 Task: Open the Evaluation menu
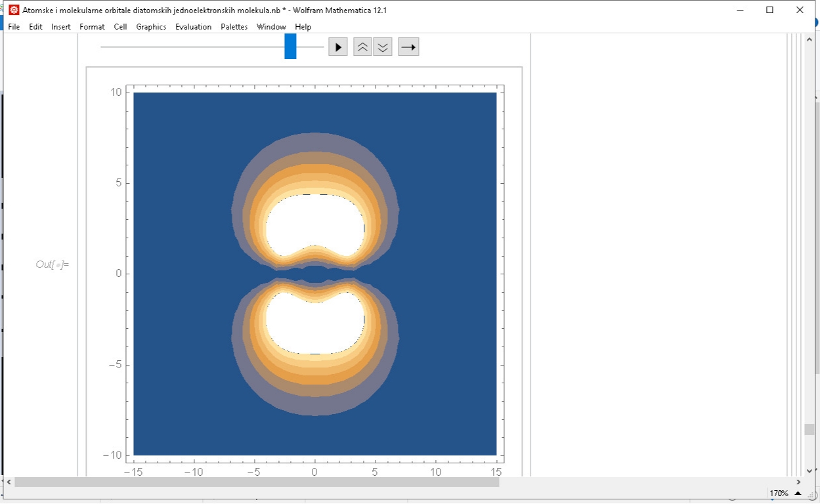point(193,27)
